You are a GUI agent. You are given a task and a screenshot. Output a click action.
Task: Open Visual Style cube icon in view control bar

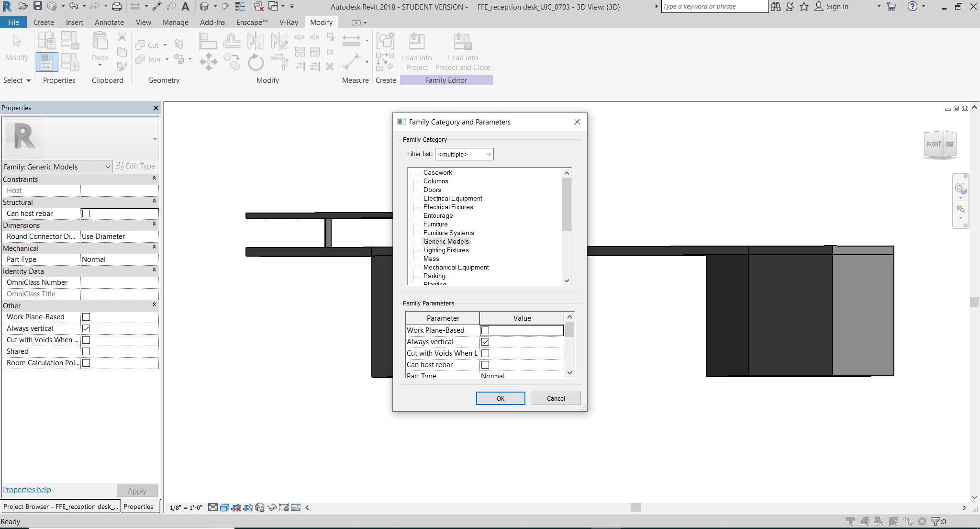[224, 507]
